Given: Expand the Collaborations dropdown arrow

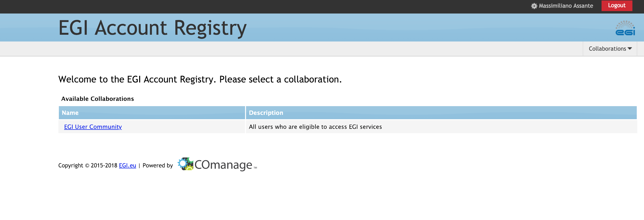Looking at the screenshot, I should (x=630, y=49).
